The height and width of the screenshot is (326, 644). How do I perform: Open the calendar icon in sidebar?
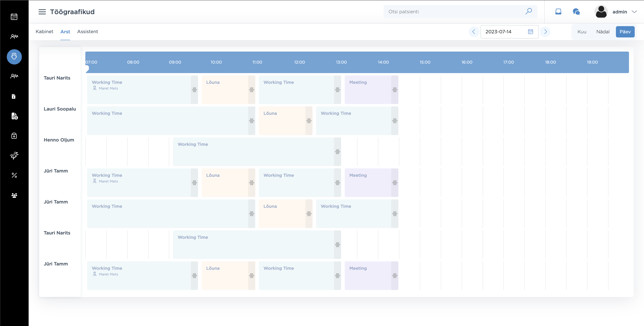coord(14,17)
